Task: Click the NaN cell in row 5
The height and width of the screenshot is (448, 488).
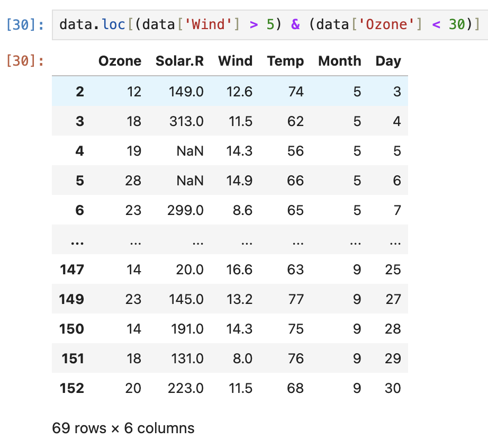Action: 190,181
